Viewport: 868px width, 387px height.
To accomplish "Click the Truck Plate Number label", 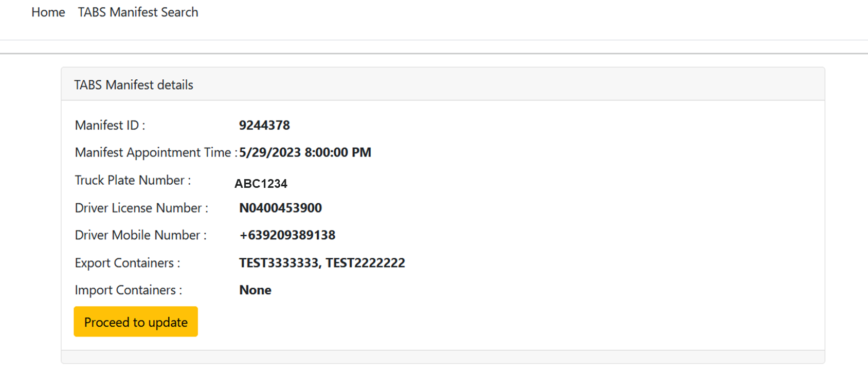I will click(133, 181).
